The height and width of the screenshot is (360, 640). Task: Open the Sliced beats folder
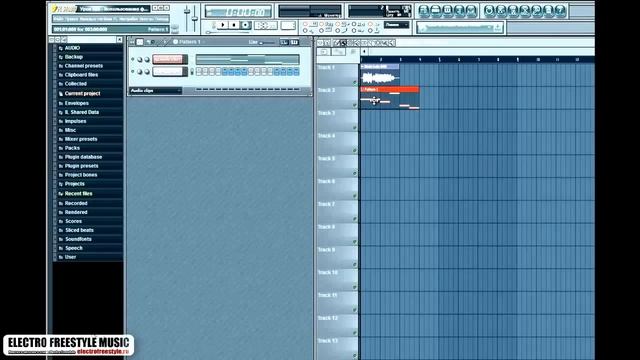click(79, 230)
